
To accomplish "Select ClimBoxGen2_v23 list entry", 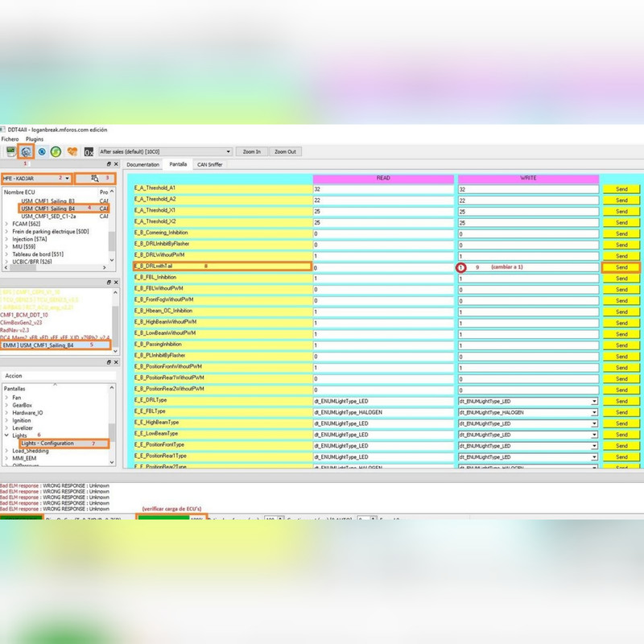I will click(21, 323).
